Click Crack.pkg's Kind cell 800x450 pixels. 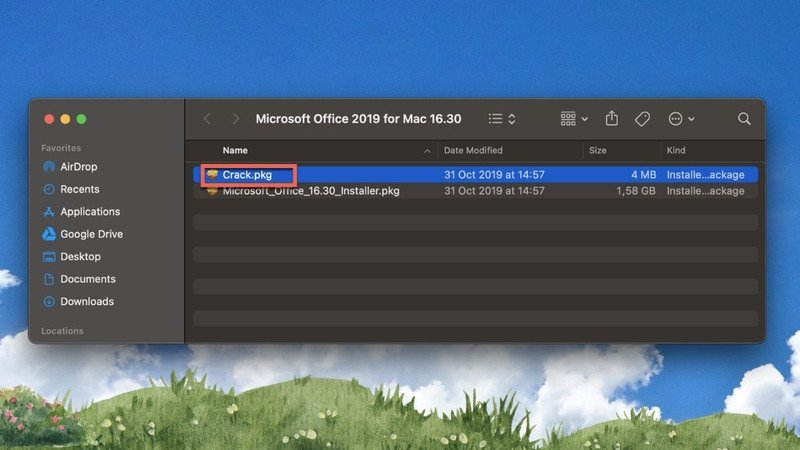705,175
